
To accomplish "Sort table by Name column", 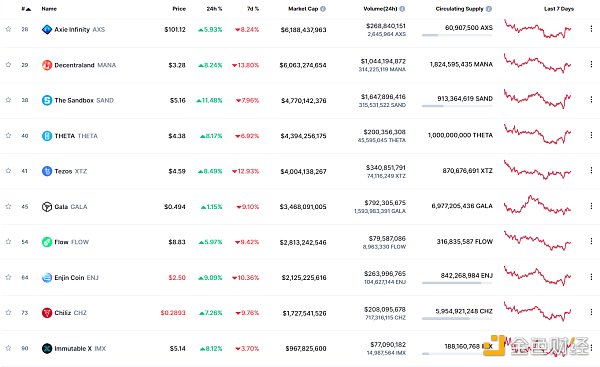I will 49,9.
